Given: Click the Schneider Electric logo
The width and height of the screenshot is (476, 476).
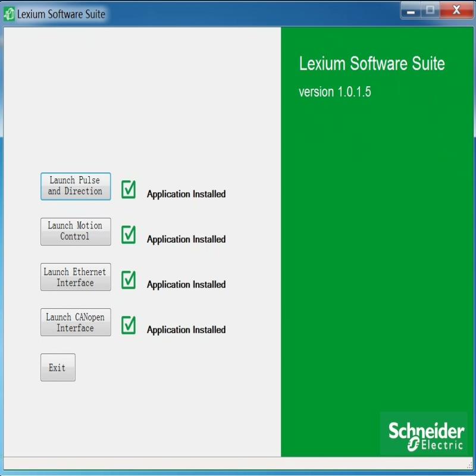Looking at the screenshot, I should tap(425, 436).
